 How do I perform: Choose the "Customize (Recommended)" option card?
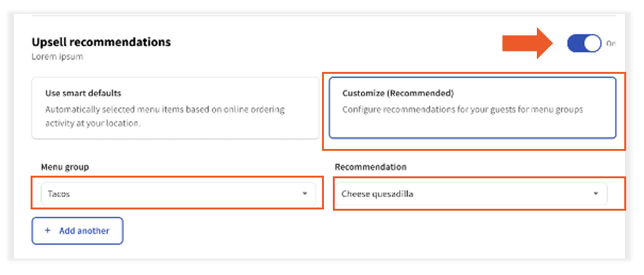pyautogui.click(x=472, y=108)
